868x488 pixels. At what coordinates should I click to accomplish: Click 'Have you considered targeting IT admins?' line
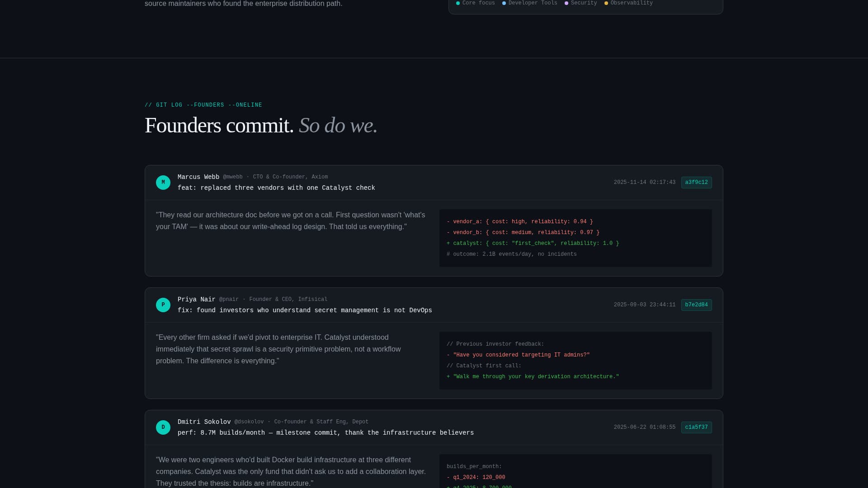pyautogui.click(x=518, y=355)
